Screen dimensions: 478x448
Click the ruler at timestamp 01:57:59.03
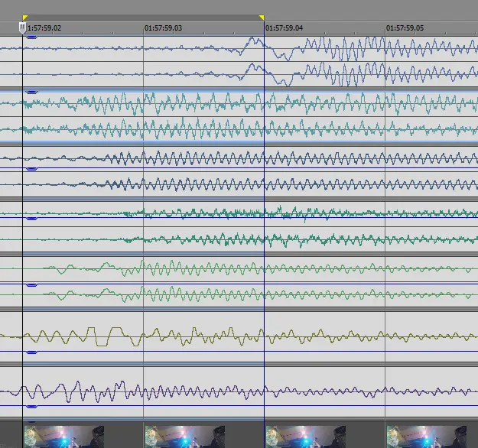(x=164, y=28)
